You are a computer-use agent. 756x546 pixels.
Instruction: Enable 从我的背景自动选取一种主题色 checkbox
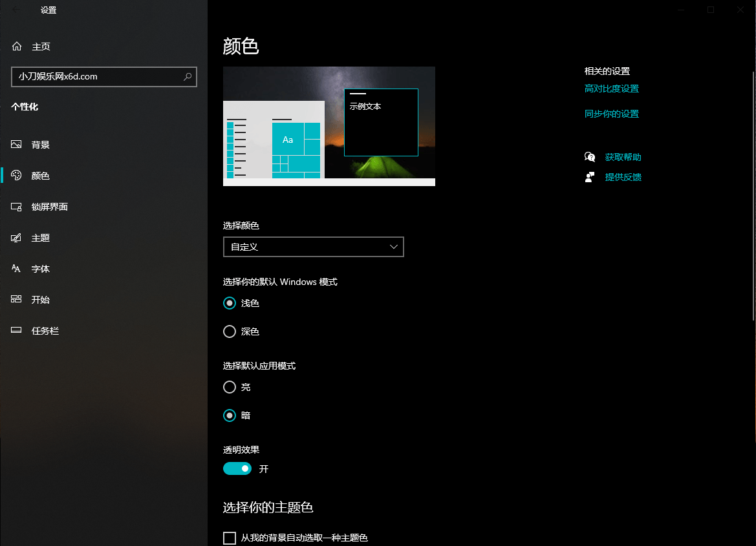pos(229,537)
